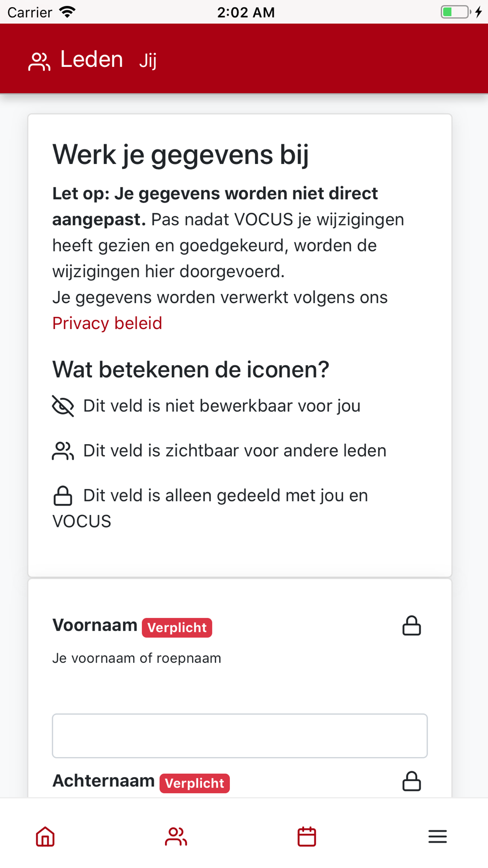Tap the Achternaam field label
This screenshot has height=868, width=488.
pos(103,781)
